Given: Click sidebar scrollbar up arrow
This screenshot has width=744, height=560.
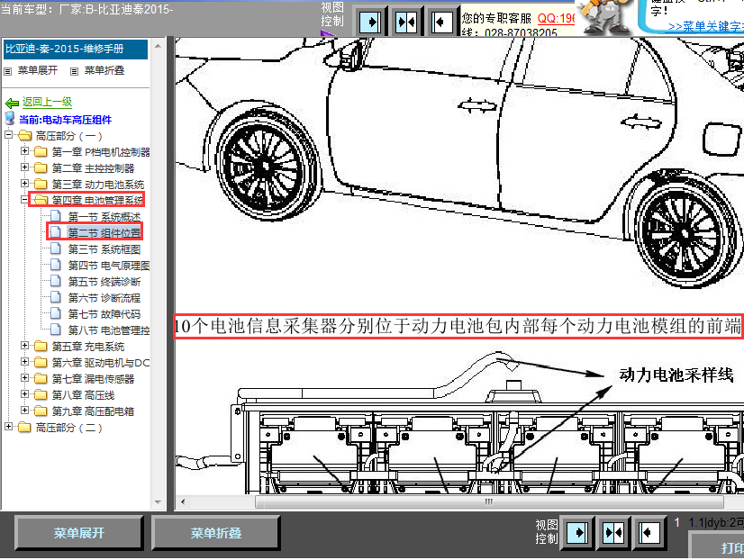Looking at the screenshot, I should [158, 46].
